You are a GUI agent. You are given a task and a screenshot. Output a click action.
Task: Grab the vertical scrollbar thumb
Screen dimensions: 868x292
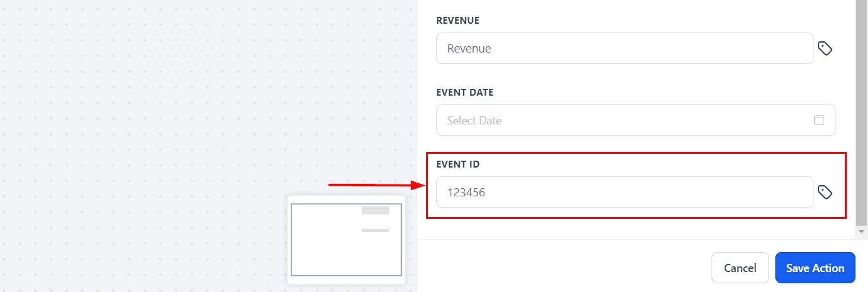pyautogui.click(x=861, y=113)
